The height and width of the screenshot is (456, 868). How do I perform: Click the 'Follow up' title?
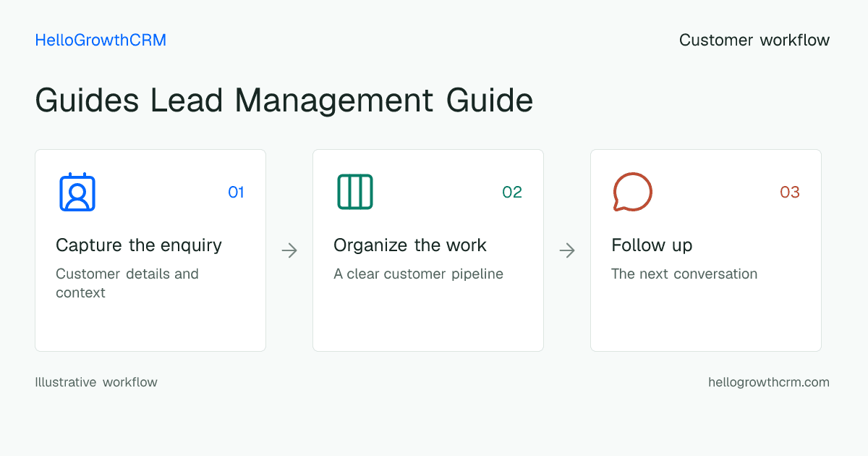pyautogui.click(x=652, y=245)
